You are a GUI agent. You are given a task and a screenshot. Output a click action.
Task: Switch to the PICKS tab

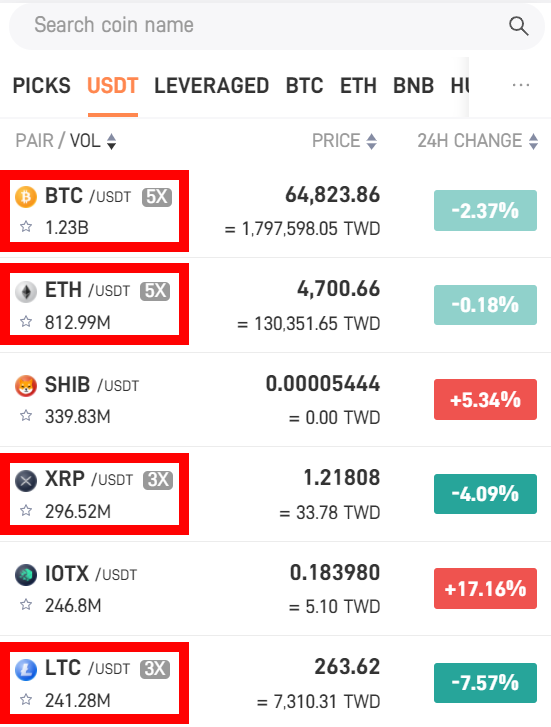tap(42, 86)
